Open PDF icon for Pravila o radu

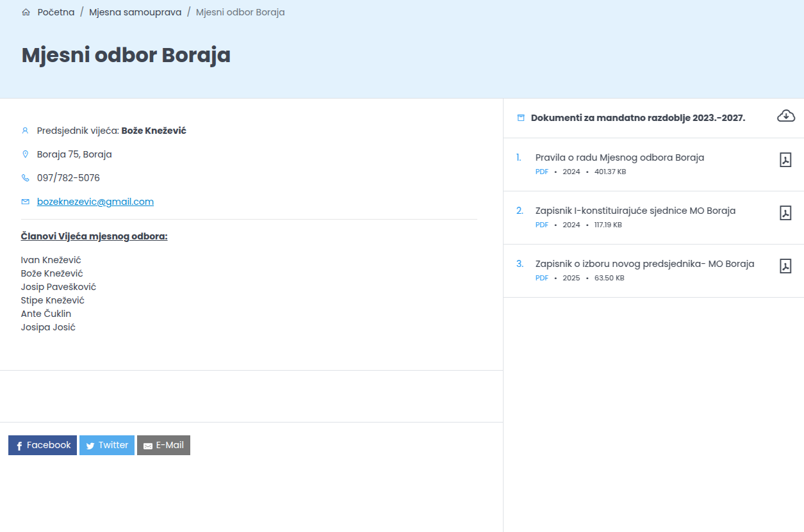click(x=785, y=160)
